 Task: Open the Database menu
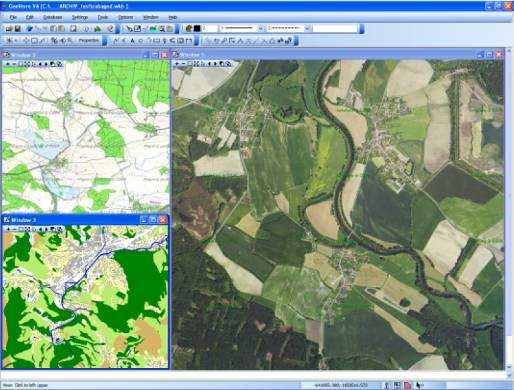coord(52,17)
